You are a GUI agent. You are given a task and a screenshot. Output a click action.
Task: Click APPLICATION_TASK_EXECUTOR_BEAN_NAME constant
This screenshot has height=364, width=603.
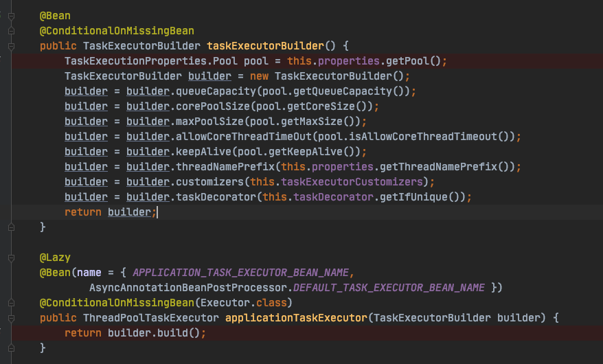[241, 273]
